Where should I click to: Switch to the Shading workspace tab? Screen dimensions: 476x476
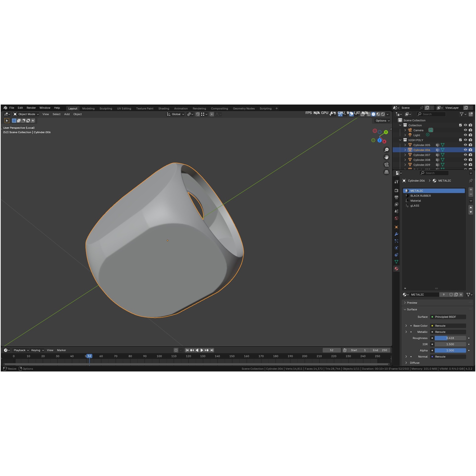coord(164,108)
